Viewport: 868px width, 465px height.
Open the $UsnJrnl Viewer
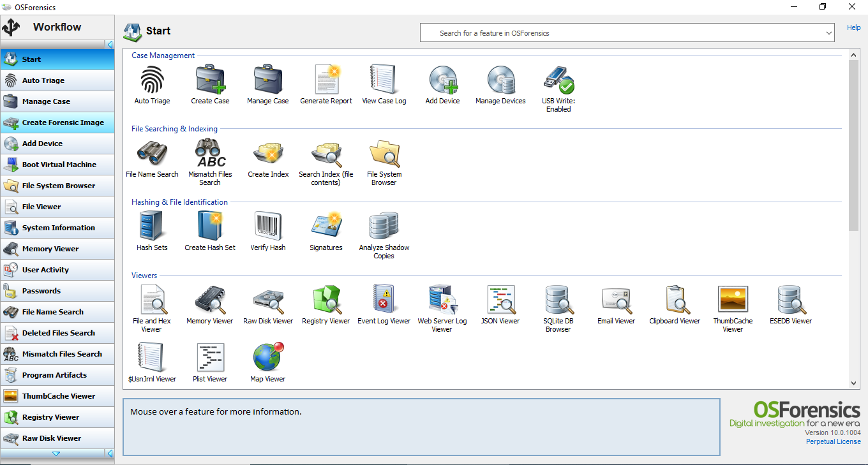click(152, 358)
